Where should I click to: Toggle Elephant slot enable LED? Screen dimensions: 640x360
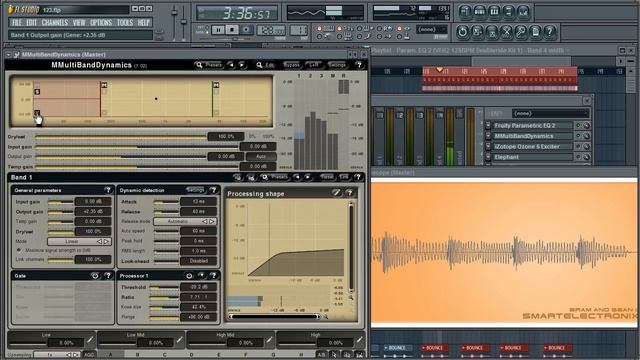pos(578,157)
